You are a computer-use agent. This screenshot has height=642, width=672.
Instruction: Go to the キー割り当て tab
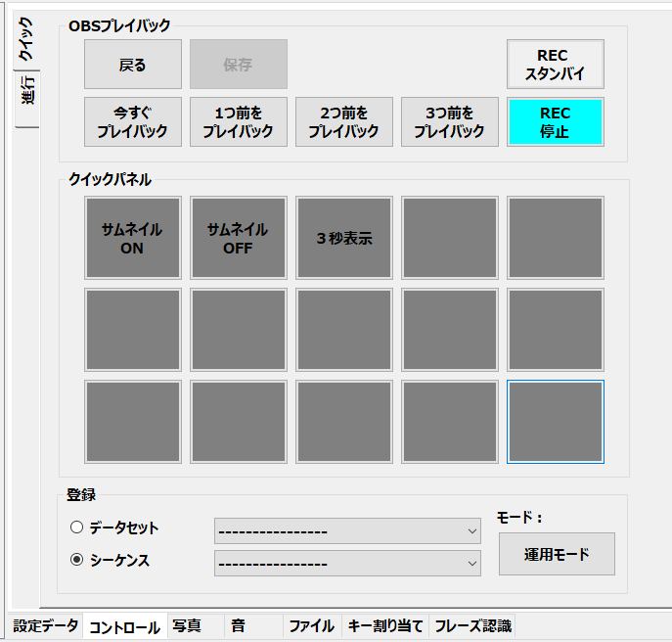(x=385, y=626)
